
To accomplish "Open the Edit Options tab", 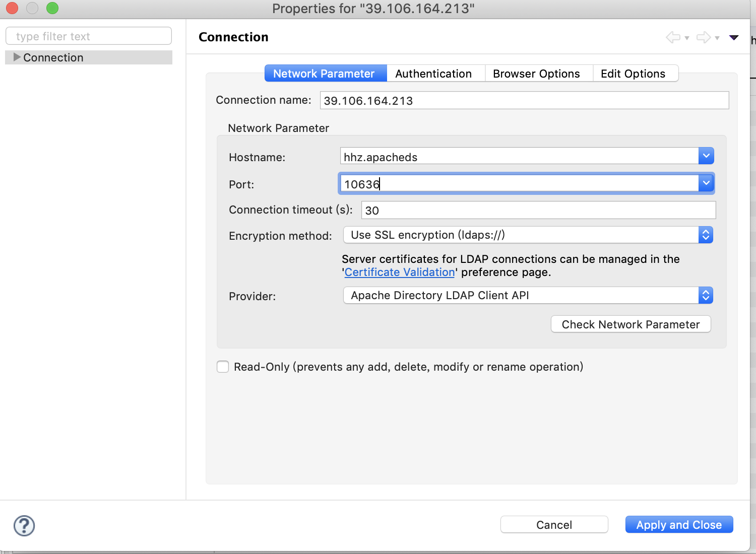I will (x=633, y=73).
